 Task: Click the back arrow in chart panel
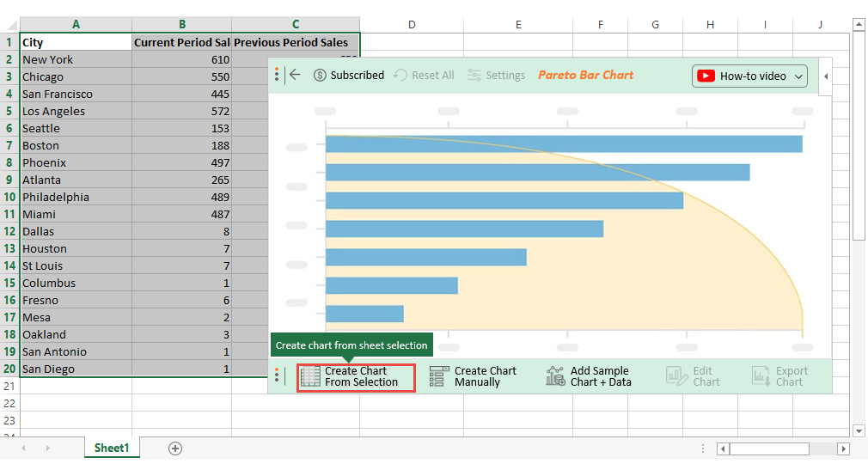pyautogui.click(x=295, y=75)
